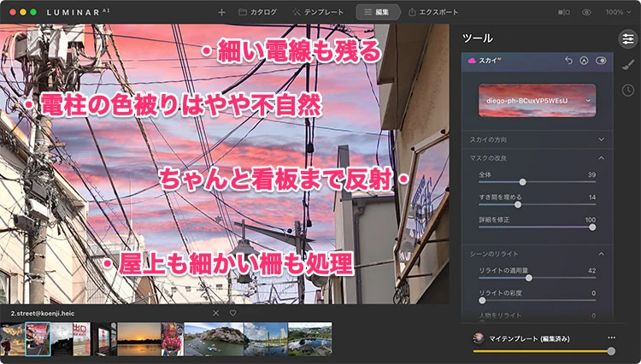641x364 pixels.
Task: Click the エクスポート button
Action: point(433,13)
